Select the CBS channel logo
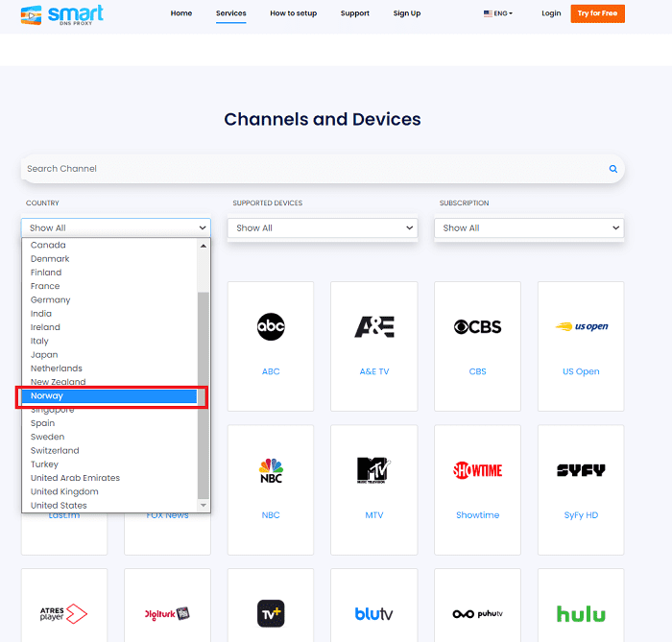This screenshot has width=672, height=642. pyautogui.click(x=477, y=327)
